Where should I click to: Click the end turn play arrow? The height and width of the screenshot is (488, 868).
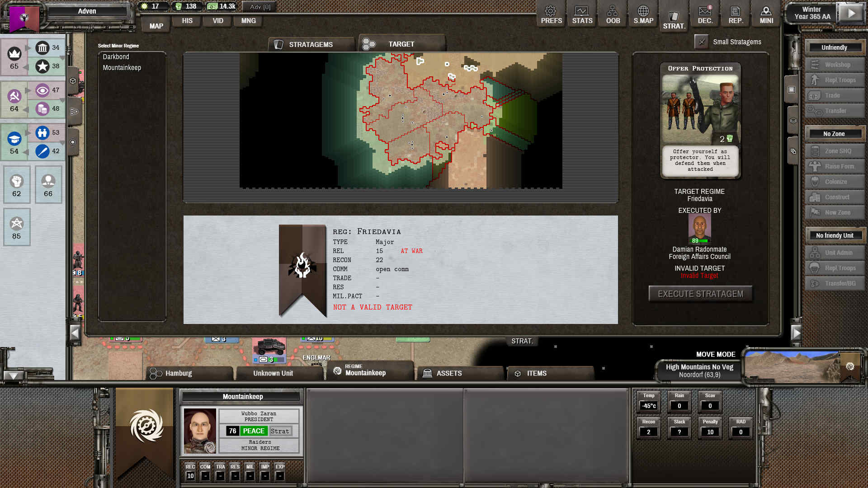851,14
